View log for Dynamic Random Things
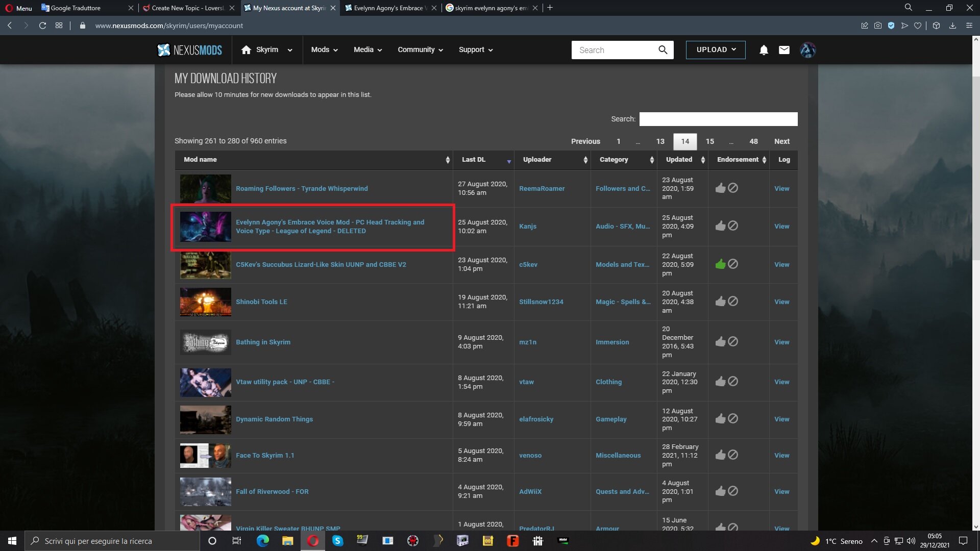Viewport: 980px width, 551px height. [781, 419]
